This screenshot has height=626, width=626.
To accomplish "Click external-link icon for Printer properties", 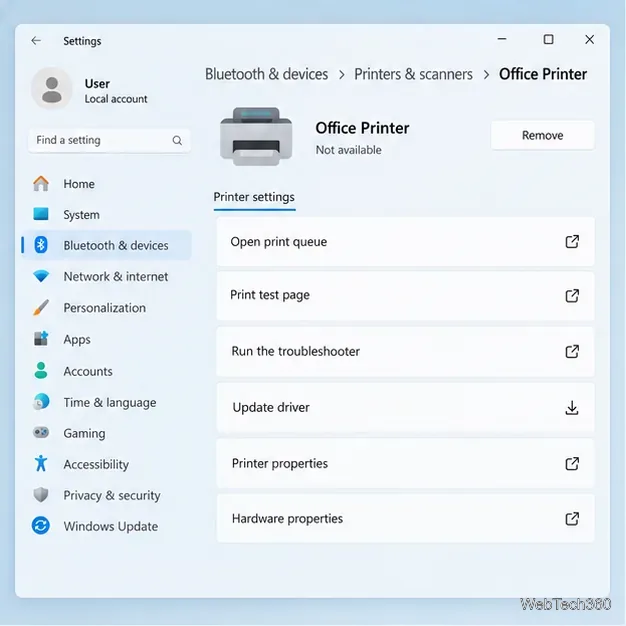I will pos(572,464).
